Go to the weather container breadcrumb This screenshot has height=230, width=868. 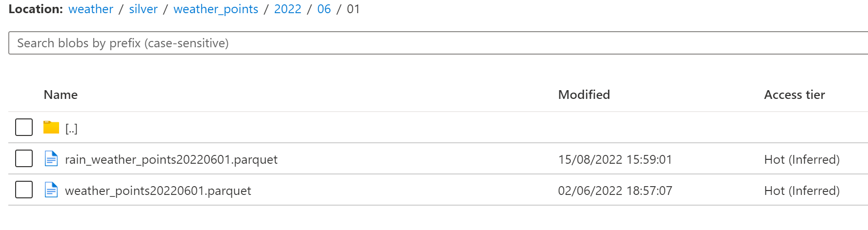click(90, 9)
